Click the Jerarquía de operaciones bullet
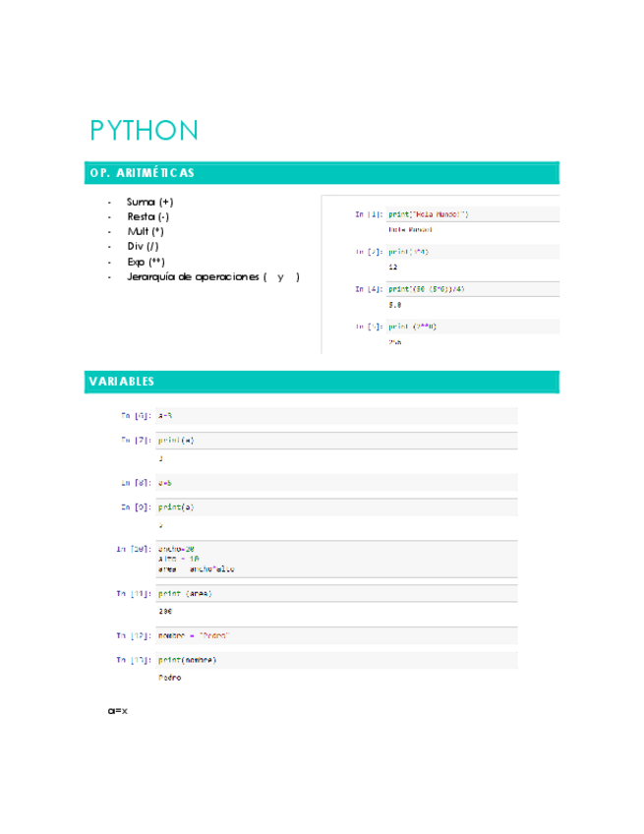The width and height of the screenshot is (644, 834). pos(213,277)
